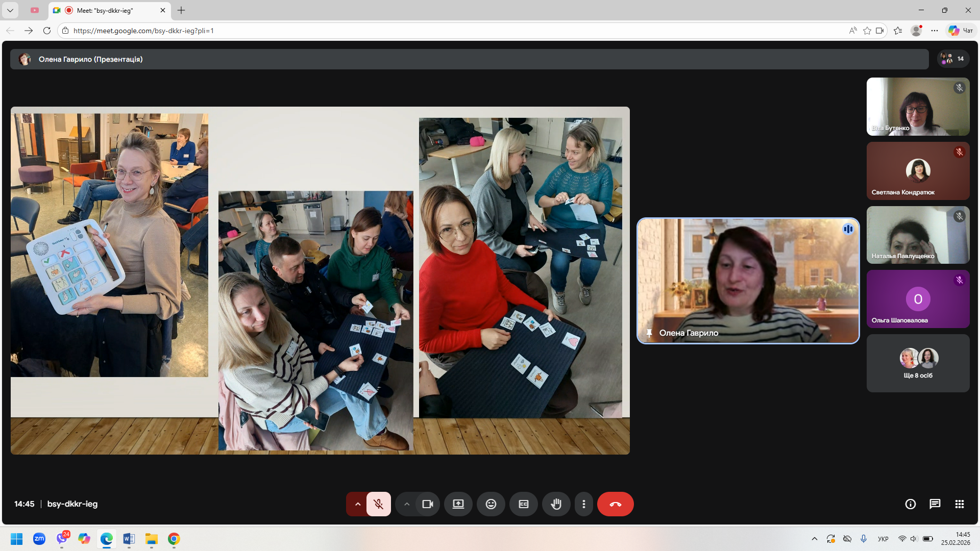Open the three-dot more options menu

click(x=584, y=504)
